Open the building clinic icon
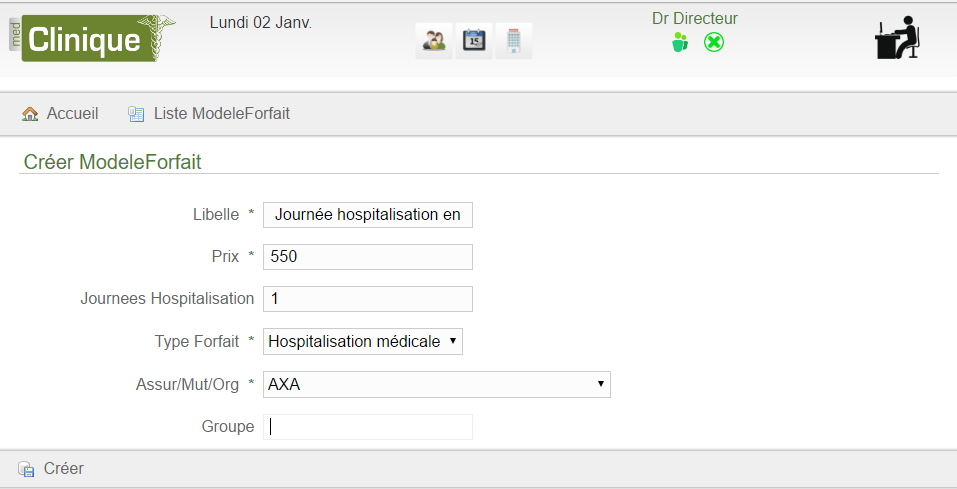This screenshot has width=957, height=489. point(514,41)
